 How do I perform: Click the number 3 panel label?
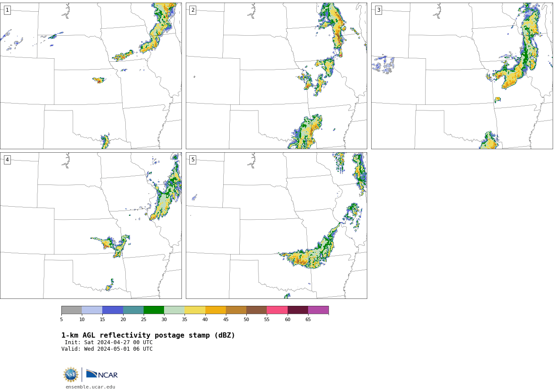(379, 10)
